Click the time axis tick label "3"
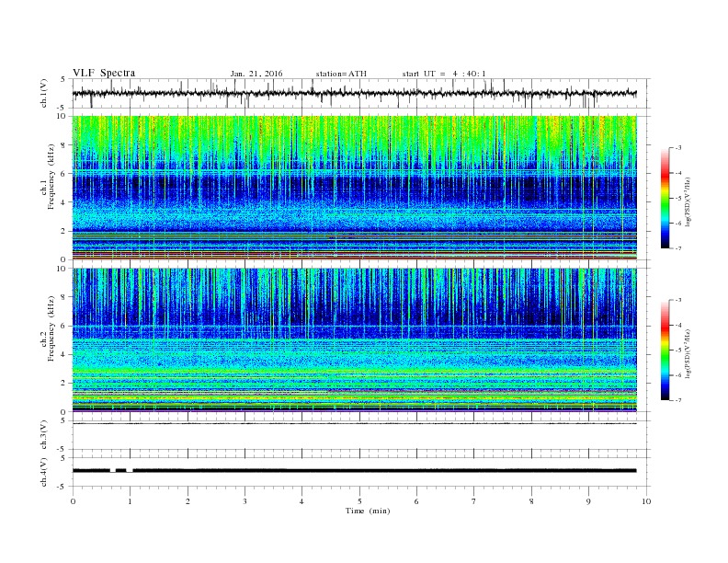 [x=245, y=501]
